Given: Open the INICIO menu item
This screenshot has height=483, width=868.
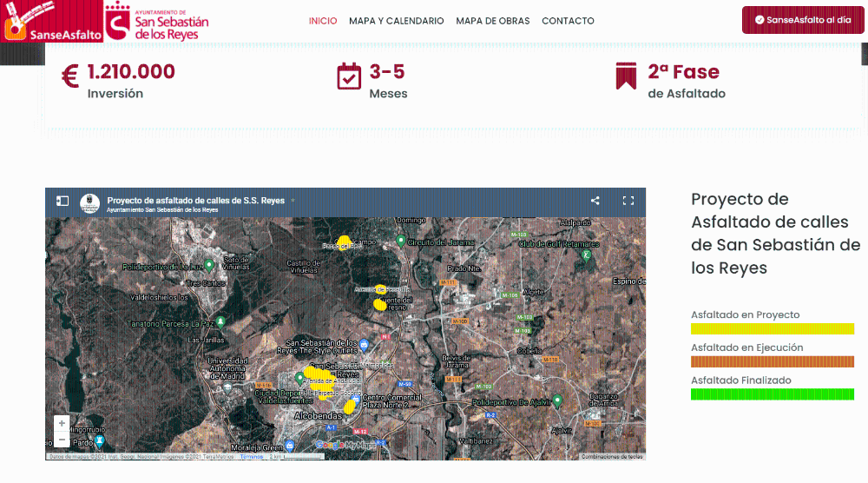Looking at the screenshot, I should [323, 21].
